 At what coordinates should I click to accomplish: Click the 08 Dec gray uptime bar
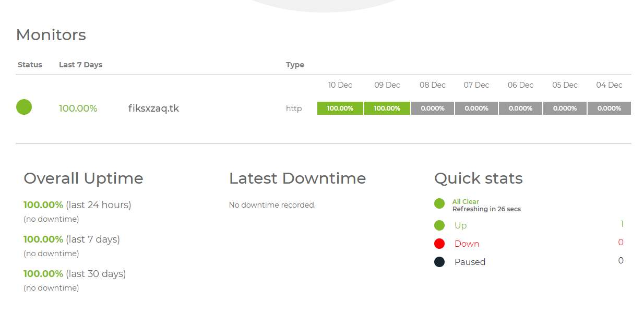point(432,109)
